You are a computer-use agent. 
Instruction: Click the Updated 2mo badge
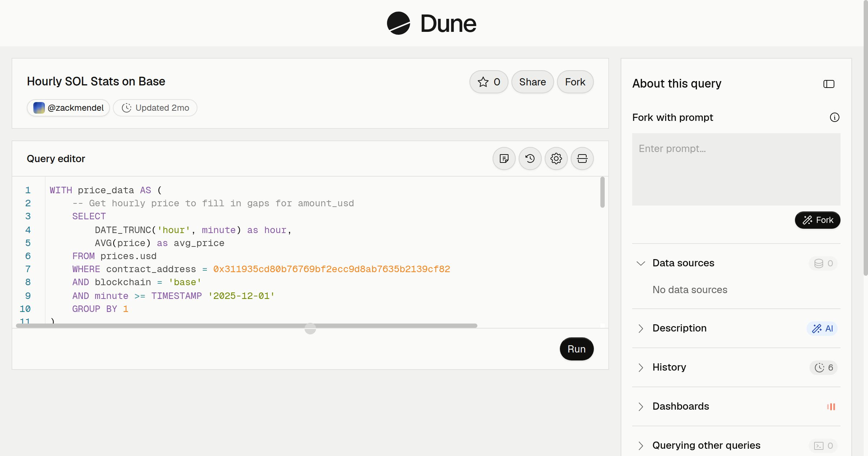coord(155,108)
